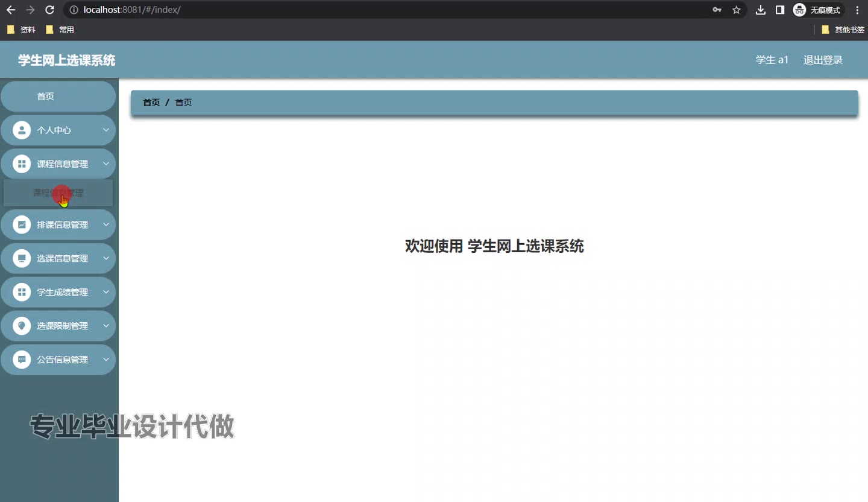Screen dimensions: 868x502
Task: Open the 公告信息管理 menu label
Action: click(62, 360)
